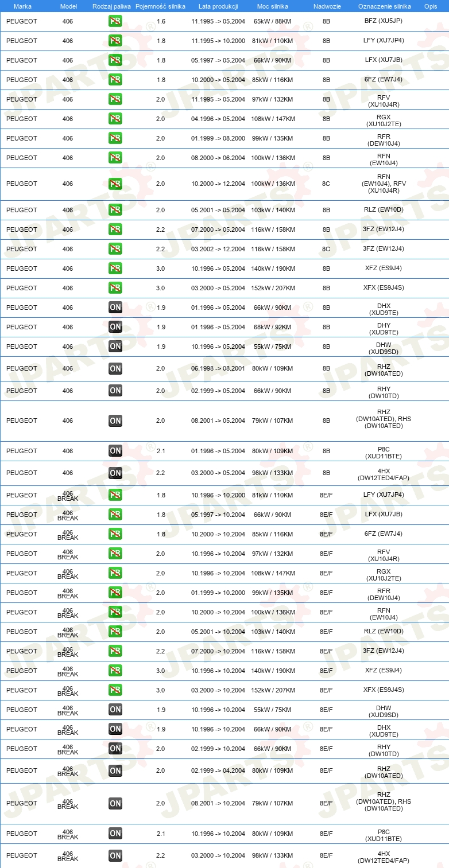Click the PB icon in the 07.2000 -> 05.2004 row
The height and width of the screenshot is (868, 449).
point(115,229)
